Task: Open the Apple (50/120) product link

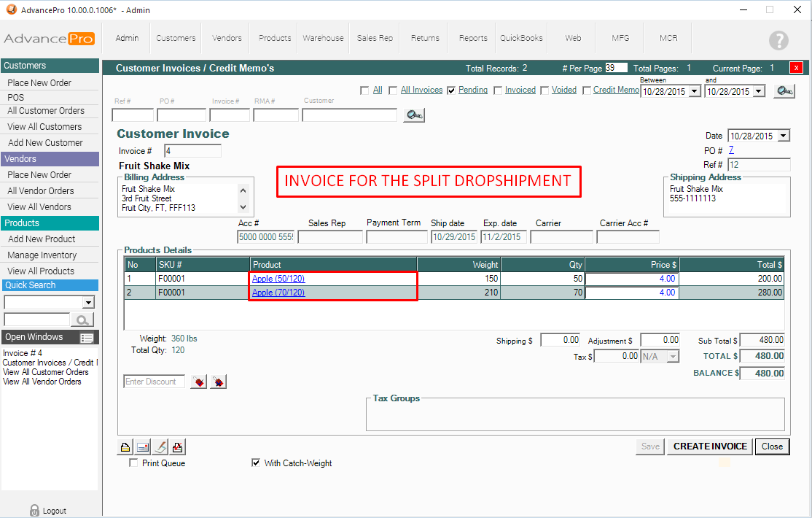Action: click(x=278, y=279)
